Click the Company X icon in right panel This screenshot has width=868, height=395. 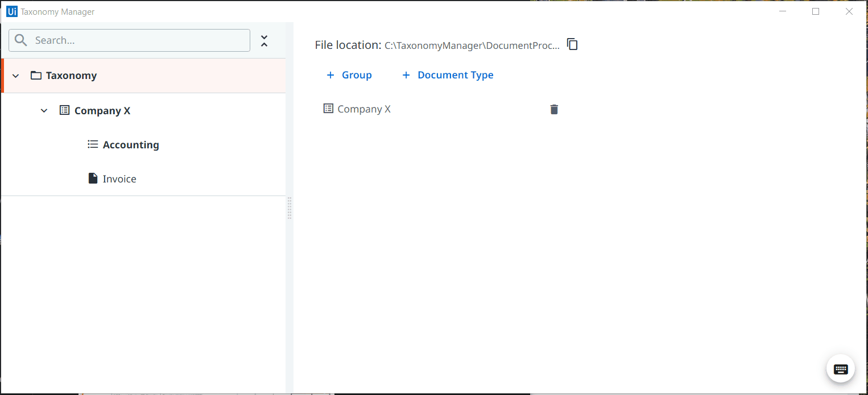click(328, 109)
